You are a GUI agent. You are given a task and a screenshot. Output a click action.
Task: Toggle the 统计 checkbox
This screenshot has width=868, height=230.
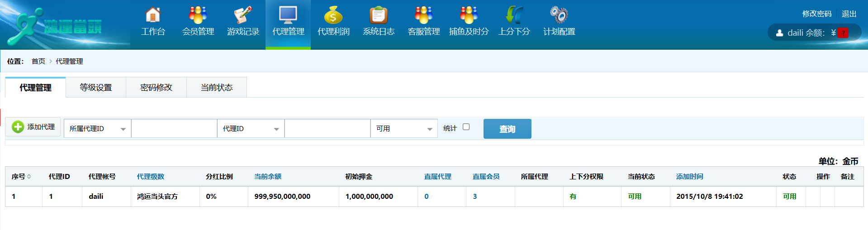466,127
